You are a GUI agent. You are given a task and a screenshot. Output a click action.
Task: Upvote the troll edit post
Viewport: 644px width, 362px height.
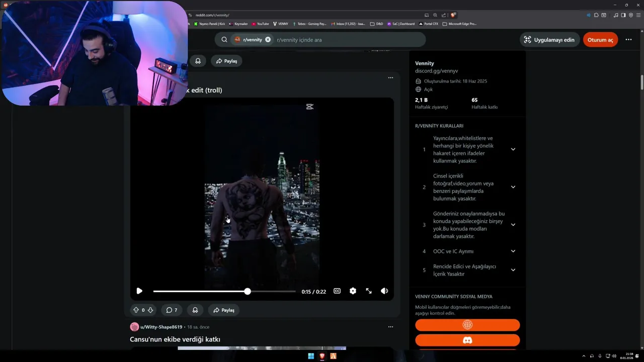[x=136, y=310]
